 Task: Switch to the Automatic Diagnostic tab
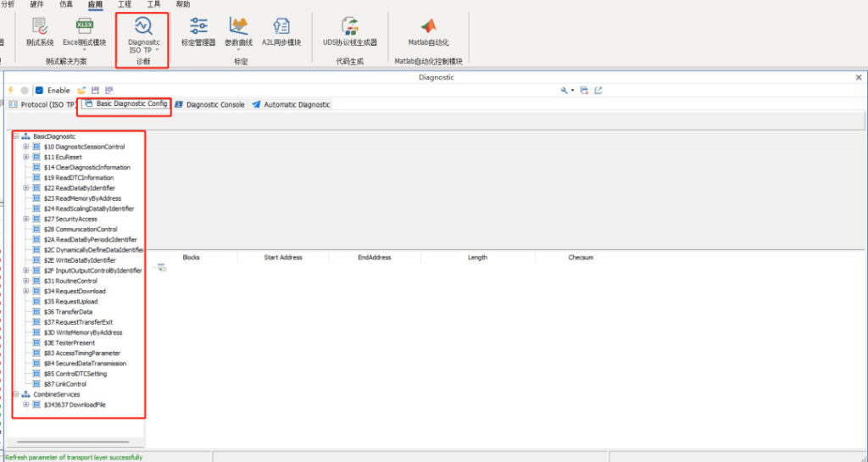[296, 105]
